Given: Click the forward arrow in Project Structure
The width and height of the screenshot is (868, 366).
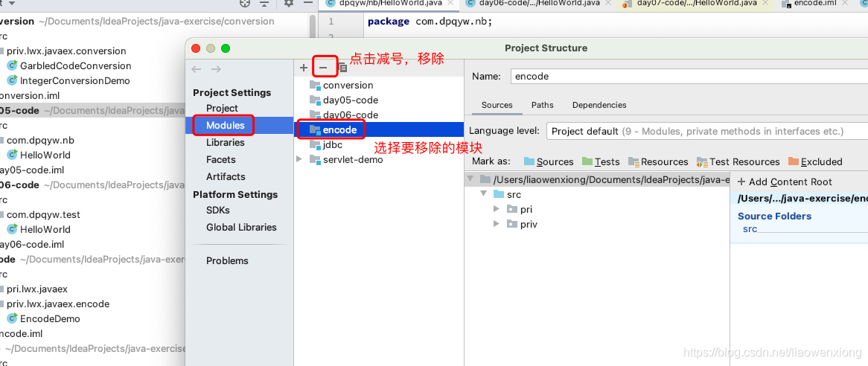Looking at the screenshot, I should coord(217,69).
